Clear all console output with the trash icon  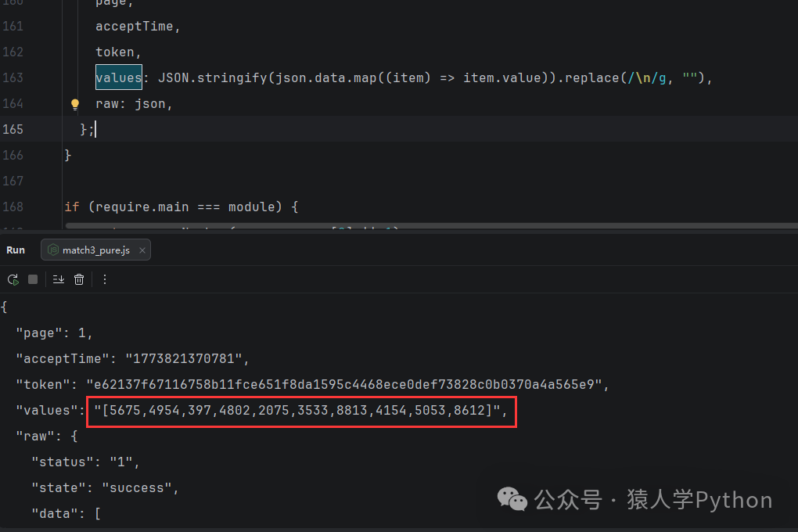tap(79, 279)
